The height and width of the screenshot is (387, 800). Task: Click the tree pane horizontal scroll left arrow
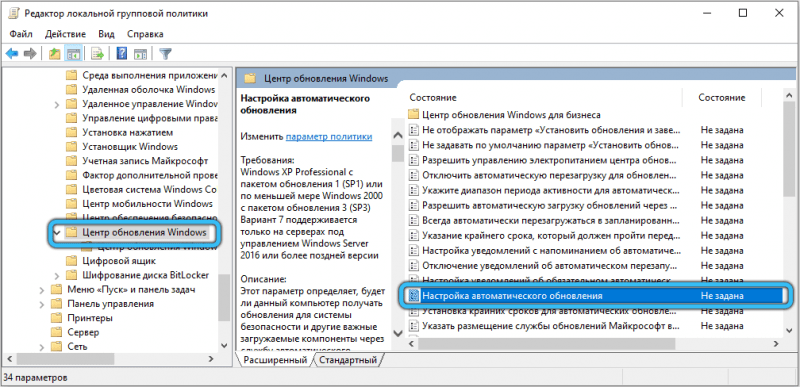(9, 359)
